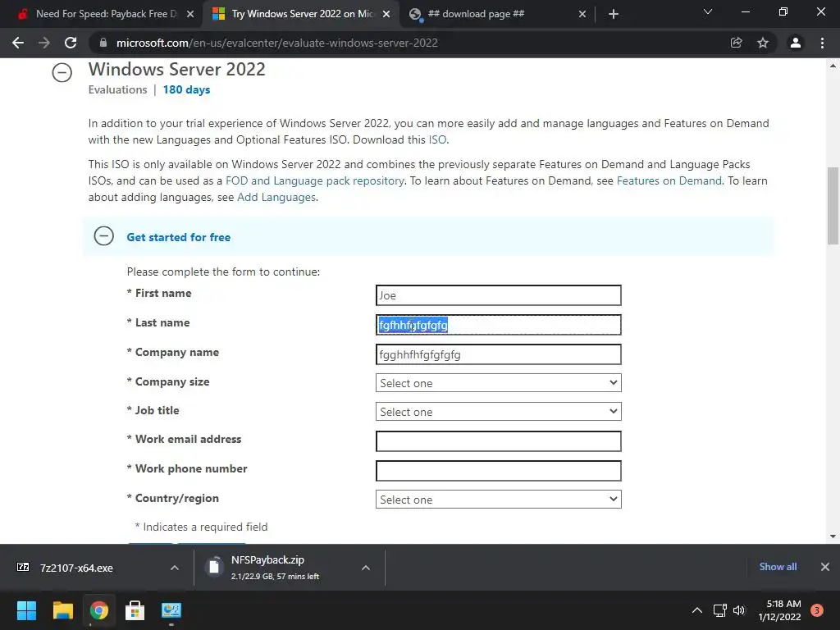Close the Try Windows Server 2022 tab

click(x=386, y=14)
